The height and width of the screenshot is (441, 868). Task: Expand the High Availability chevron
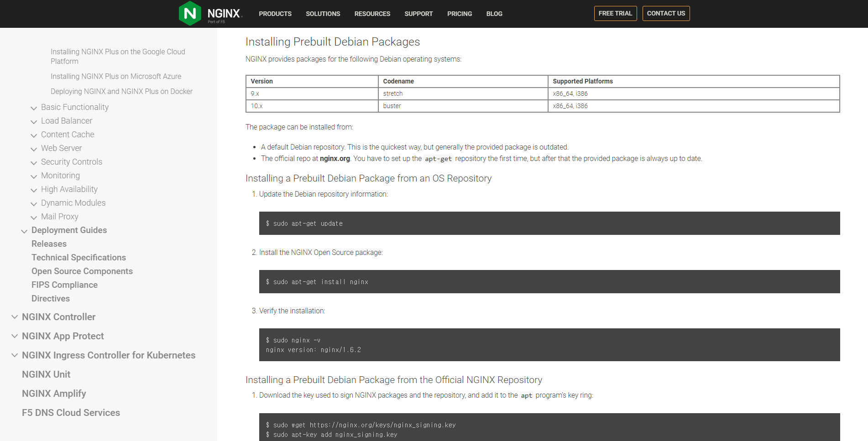click(34, 190)
